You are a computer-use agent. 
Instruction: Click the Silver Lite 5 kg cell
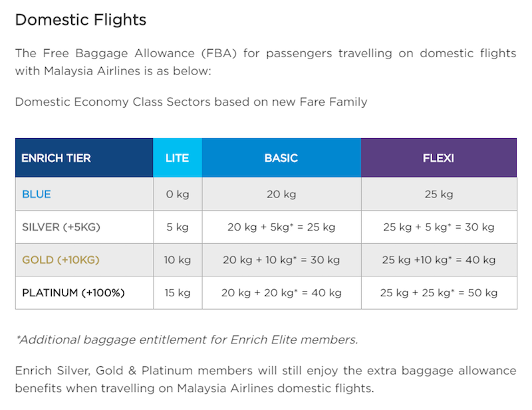(177, 227)
